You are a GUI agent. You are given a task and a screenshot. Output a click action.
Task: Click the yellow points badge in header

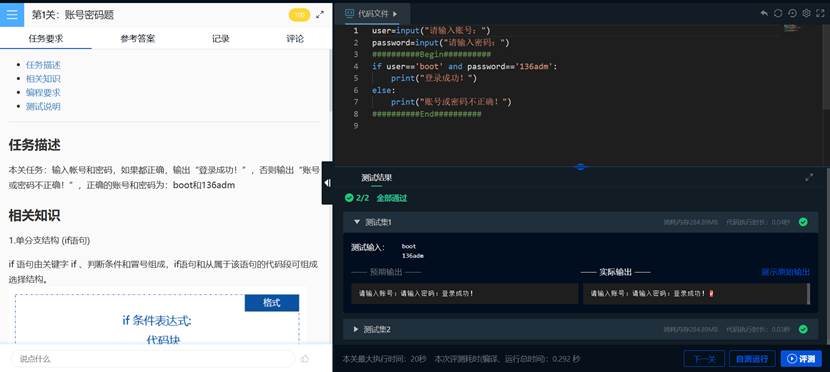[299, 15]
